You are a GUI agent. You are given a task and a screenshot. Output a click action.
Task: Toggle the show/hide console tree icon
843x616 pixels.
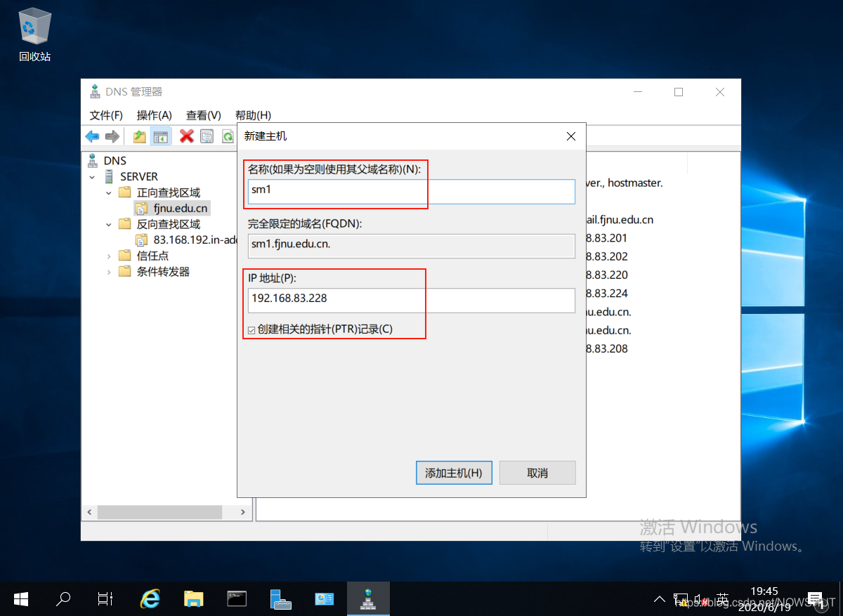160,136
